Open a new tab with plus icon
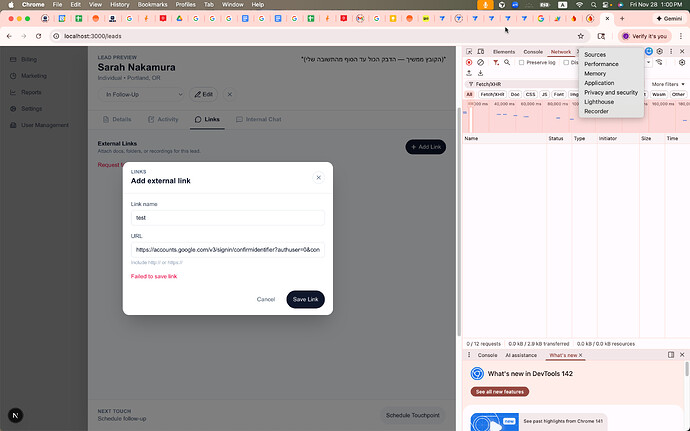 (622, 18)
